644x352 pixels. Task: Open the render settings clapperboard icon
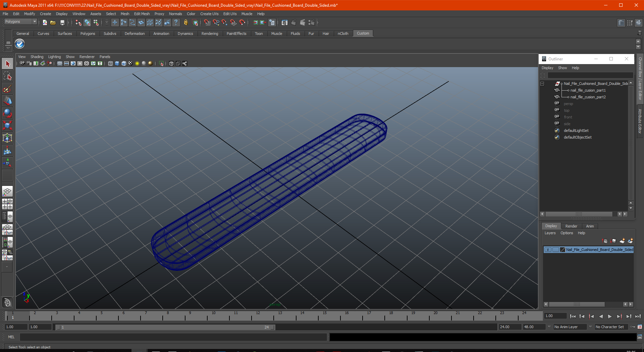coord(312,22)
